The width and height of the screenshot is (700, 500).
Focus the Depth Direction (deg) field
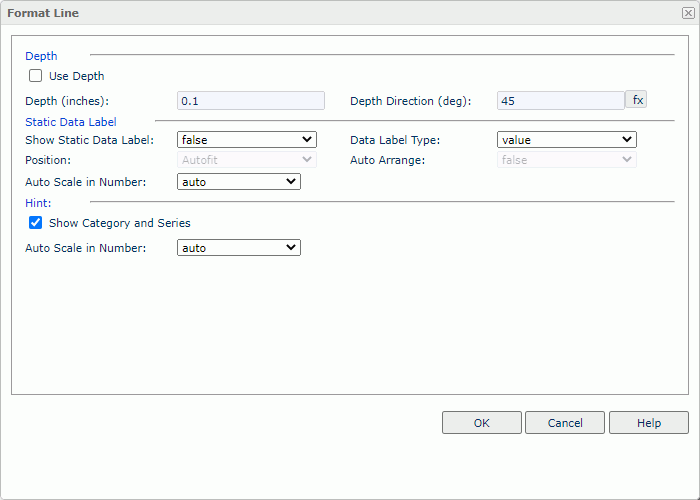point(560,101)
